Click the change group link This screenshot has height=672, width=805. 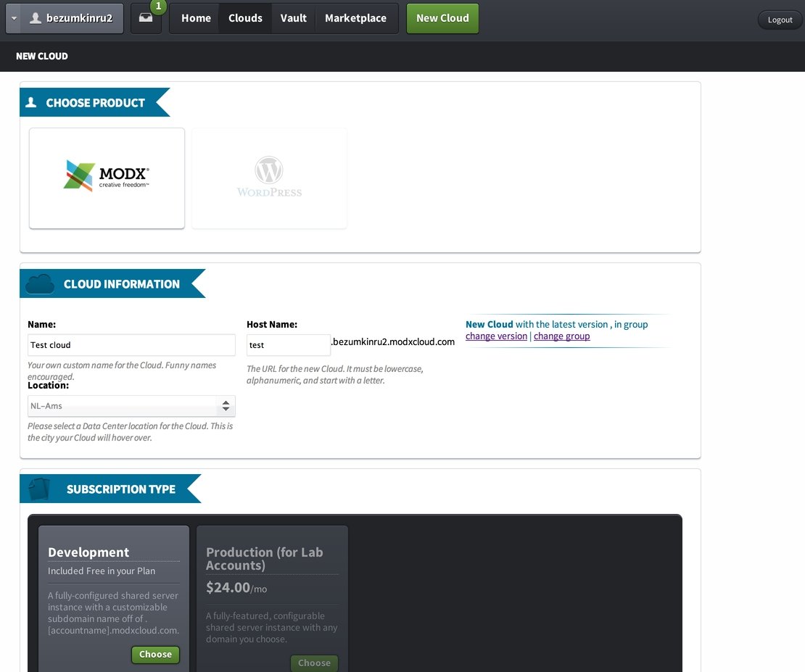tap(561, 336)
